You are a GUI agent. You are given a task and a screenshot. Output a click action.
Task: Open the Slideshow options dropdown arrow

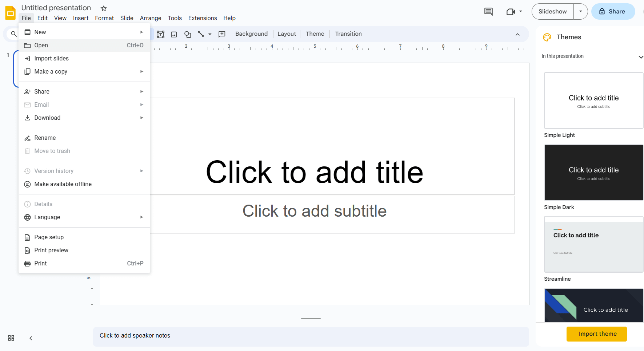coord(581,12)
